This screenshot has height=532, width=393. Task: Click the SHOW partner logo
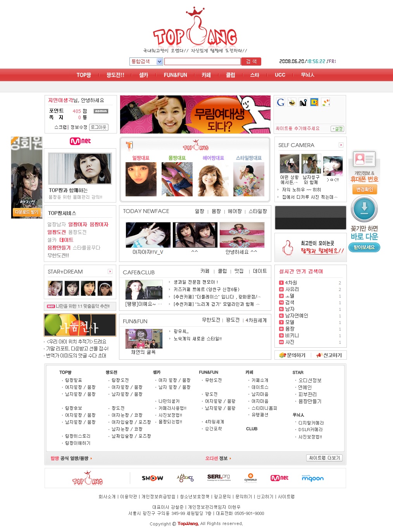[x=152, y=478]
